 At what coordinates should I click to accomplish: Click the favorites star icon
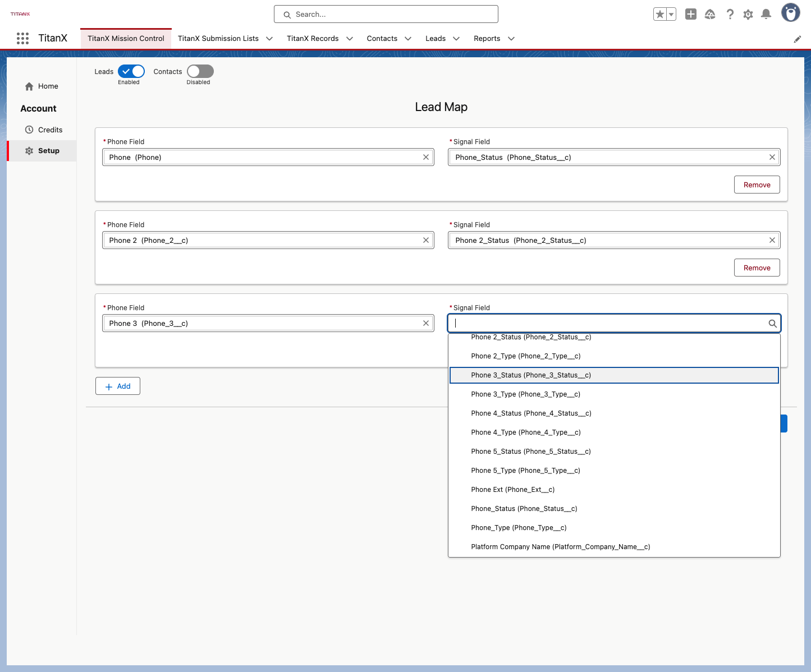tap(659, 14)
